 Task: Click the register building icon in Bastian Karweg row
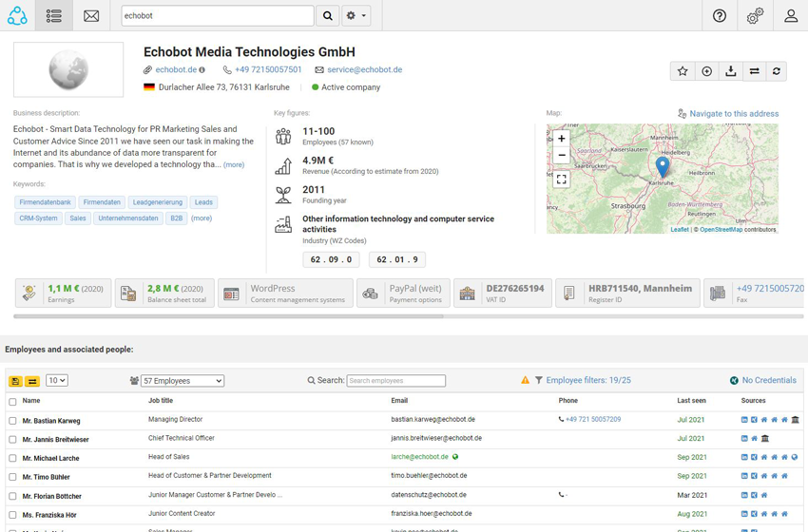click(x=795, y=420)
